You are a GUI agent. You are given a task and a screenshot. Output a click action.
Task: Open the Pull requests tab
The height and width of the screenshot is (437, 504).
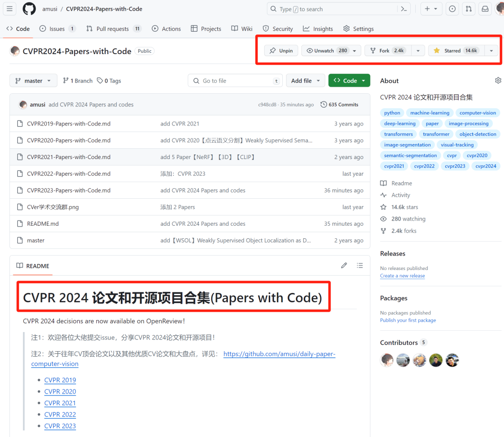coord(114,28)
